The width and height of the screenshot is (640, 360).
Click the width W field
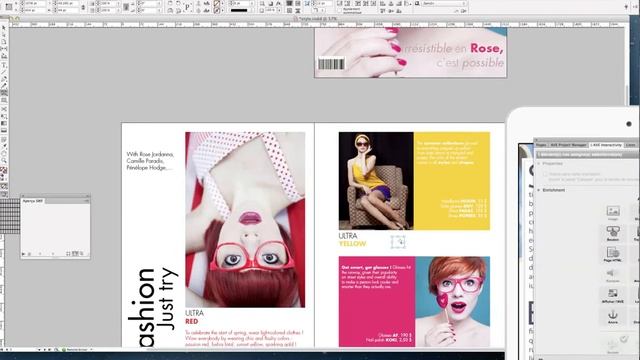pos(68,3)
